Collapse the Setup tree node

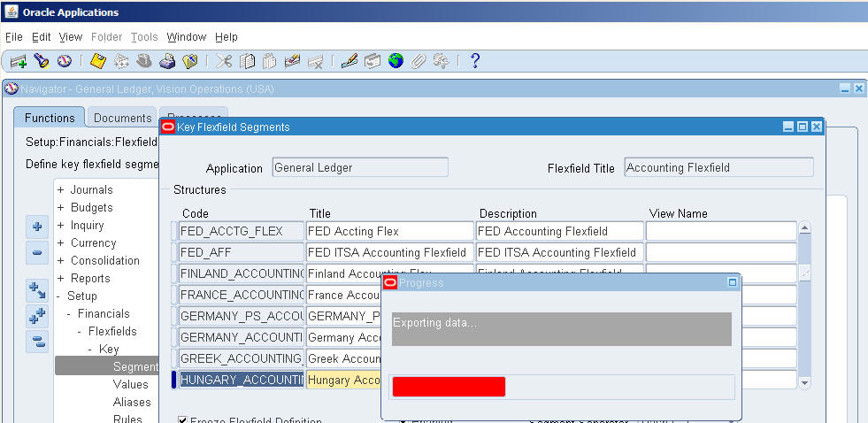coord(58,296)
